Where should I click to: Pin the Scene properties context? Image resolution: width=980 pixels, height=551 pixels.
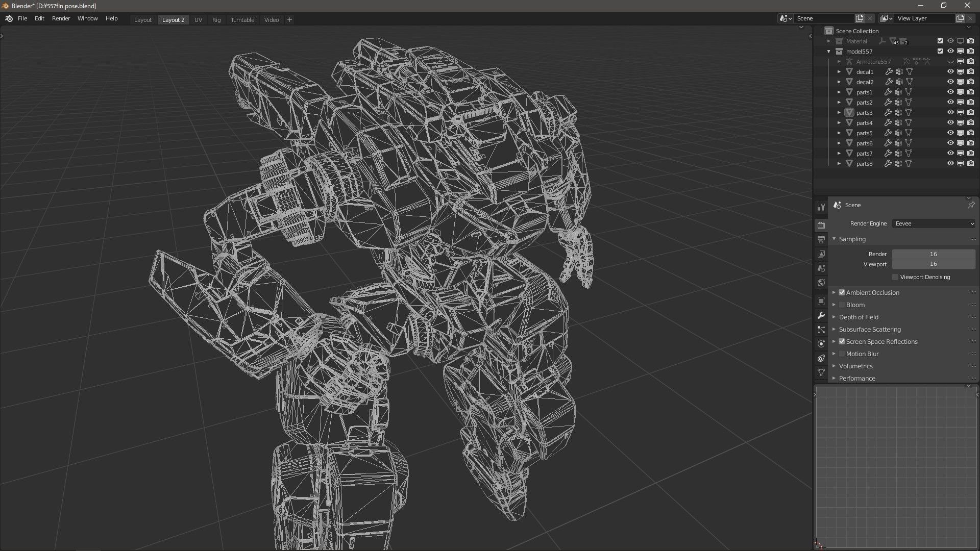click(971, 205)
